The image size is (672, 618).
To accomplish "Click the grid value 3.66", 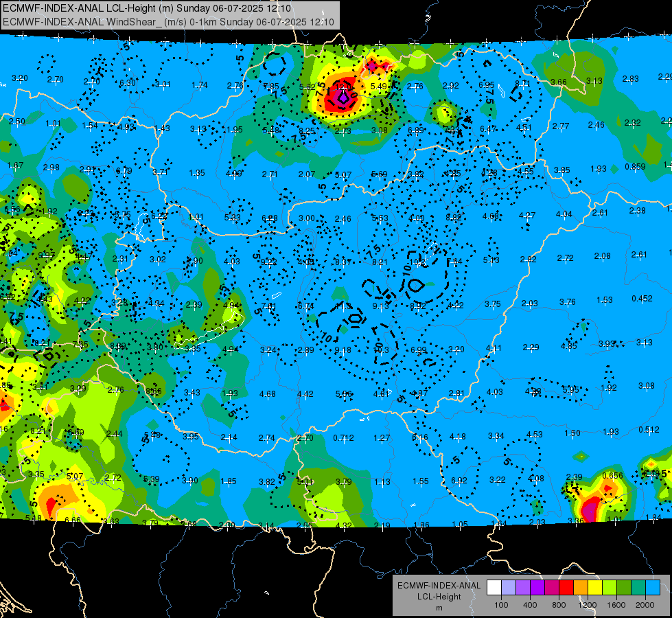I will tap(559, 82).
